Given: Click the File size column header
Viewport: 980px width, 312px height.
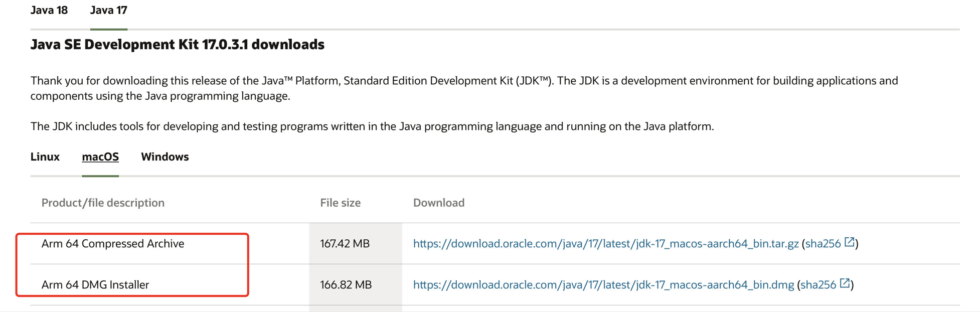Looking at the screenshot, I should tap(341, 203).
